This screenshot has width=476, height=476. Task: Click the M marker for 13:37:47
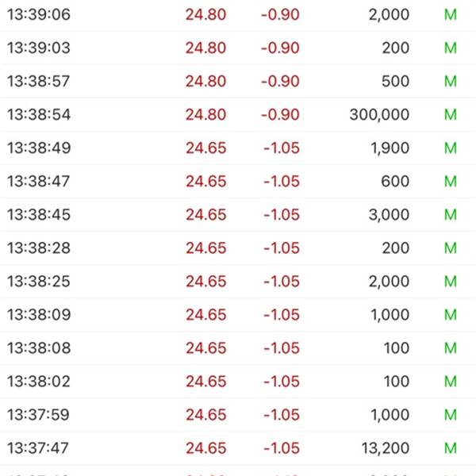pos(451,448)
